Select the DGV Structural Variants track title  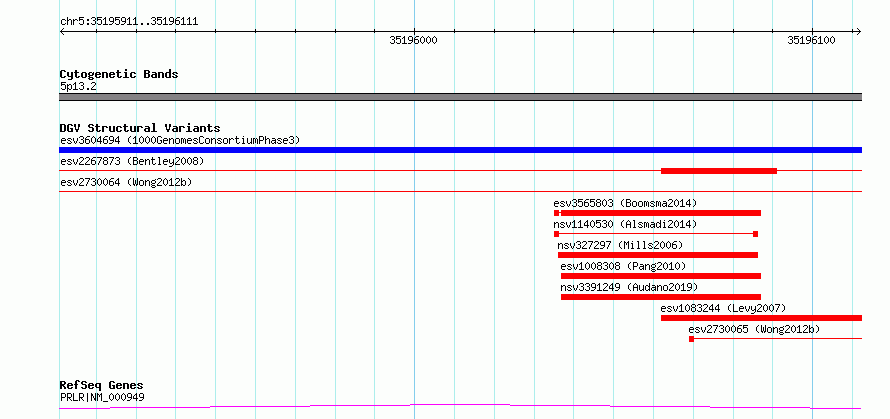(140, 128)
